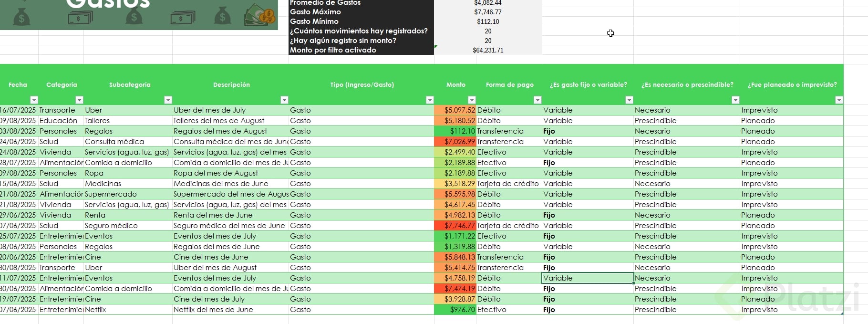Open the gasto fijo o variable filter
The image size is (868, 324).
click(629, 100)
